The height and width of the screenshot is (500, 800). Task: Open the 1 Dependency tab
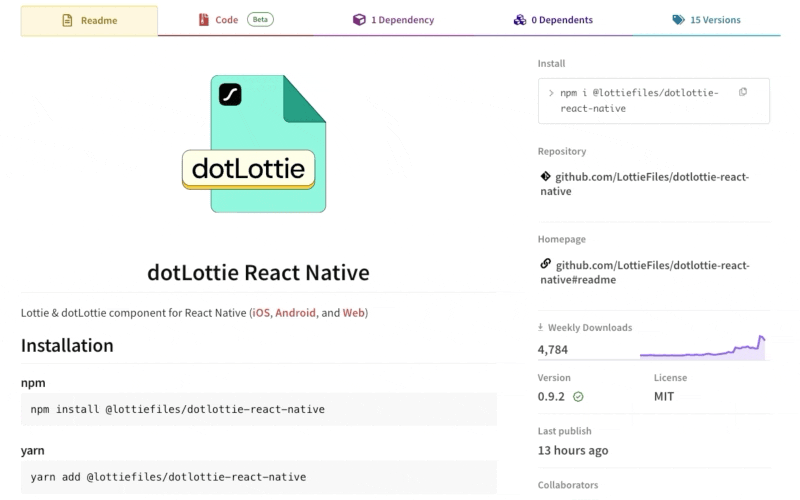pyautogui.click(x=393, y=20)
